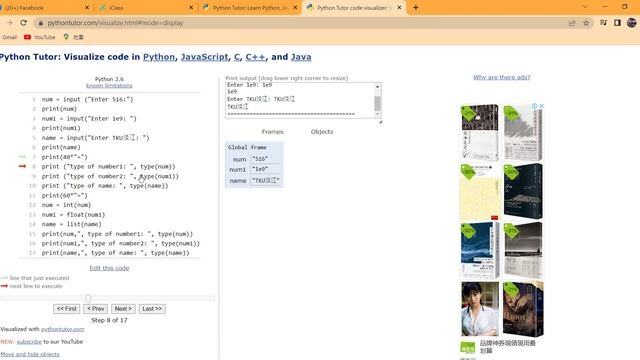Advance one step with Next >
Viewport: 640px width, 360px height.
point(123,309)
